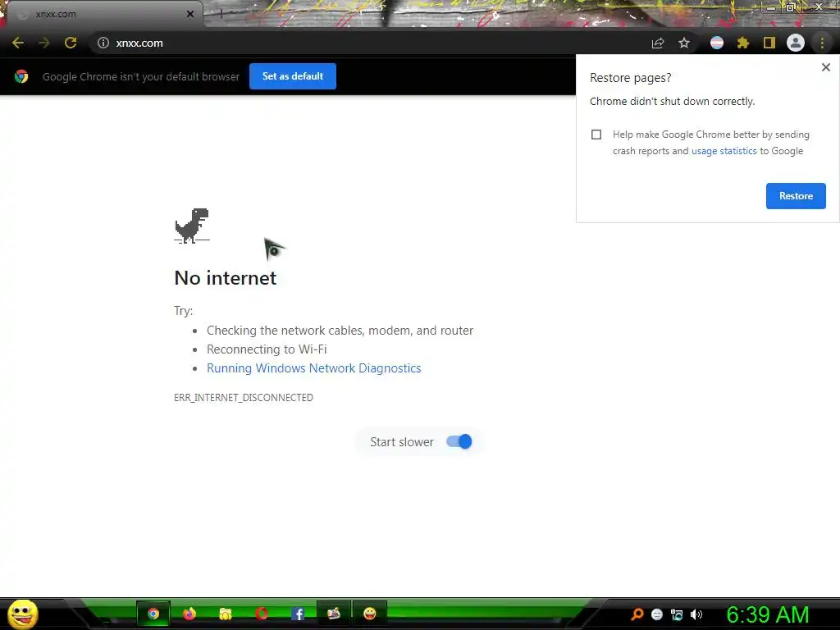
Task: Select Reconnecting to Wi-Fi text
Action: click(267, 349)
